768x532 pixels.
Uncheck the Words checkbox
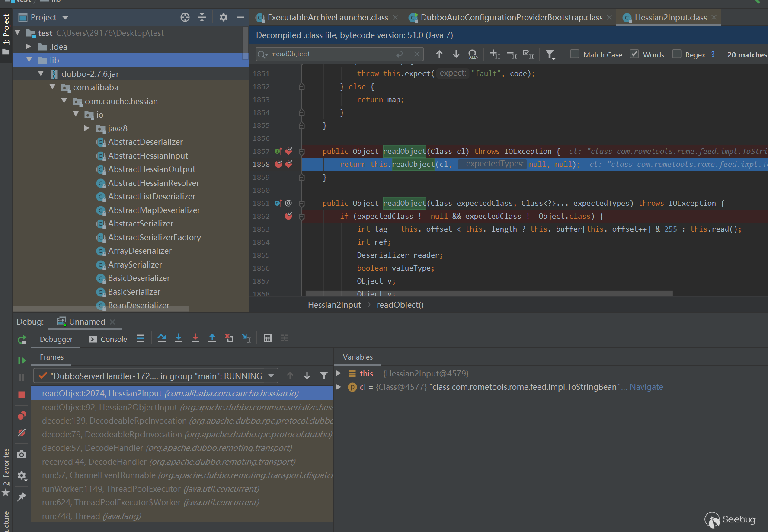634,54
